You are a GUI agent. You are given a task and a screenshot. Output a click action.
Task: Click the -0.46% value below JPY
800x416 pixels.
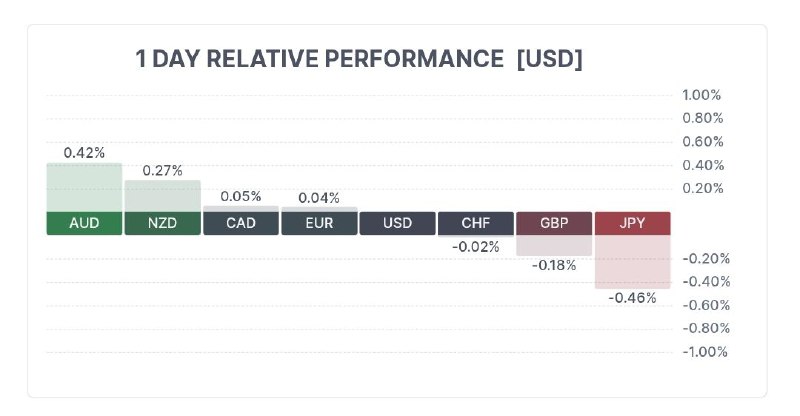pyautogui.click(x=632, y=298)
